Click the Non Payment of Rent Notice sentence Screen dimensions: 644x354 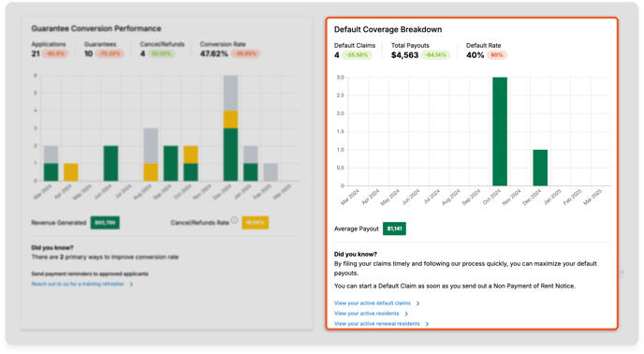click(454, 286)
